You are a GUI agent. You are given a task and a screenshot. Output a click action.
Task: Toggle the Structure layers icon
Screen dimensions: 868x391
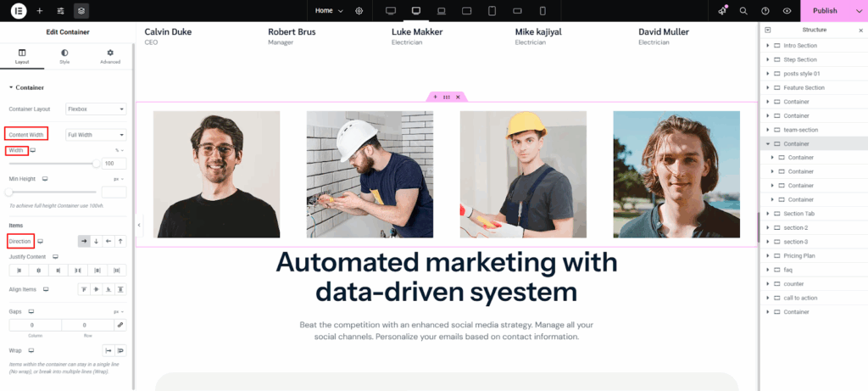[81, 11]
